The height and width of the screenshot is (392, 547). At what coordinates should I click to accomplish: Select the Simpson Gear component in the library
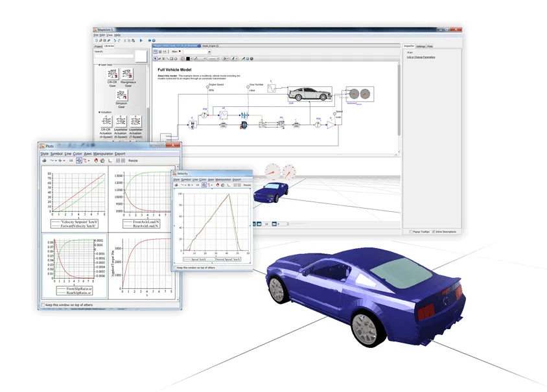pyautogui.click(x=122, y=96)
